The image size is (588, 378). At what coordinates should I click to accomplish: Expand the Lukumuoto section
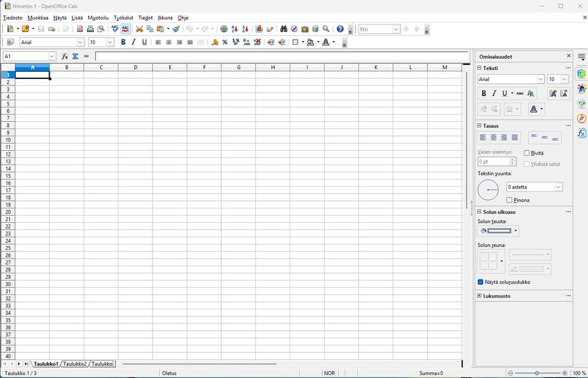(479, 296)
